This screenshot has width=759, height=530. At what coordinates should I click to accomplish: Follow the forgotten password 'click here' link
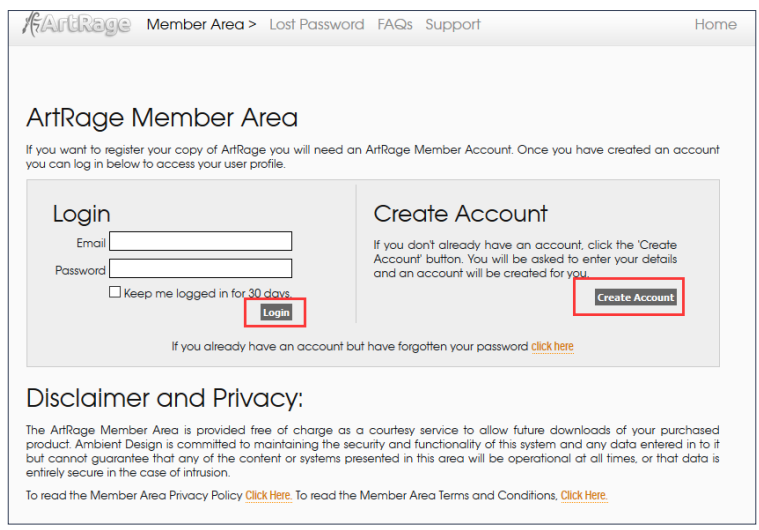[552, 347]
